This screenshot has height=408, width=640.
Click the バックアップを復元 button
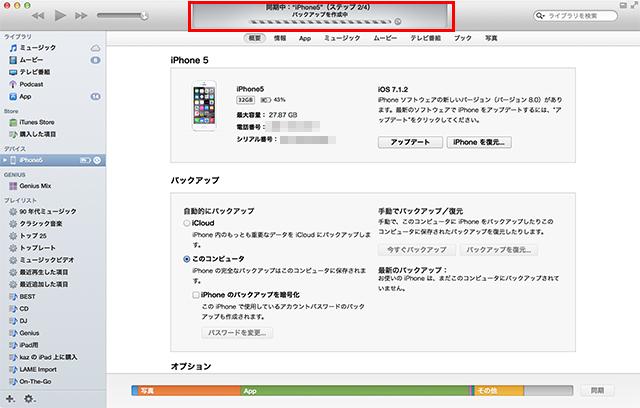click(498, 250)
